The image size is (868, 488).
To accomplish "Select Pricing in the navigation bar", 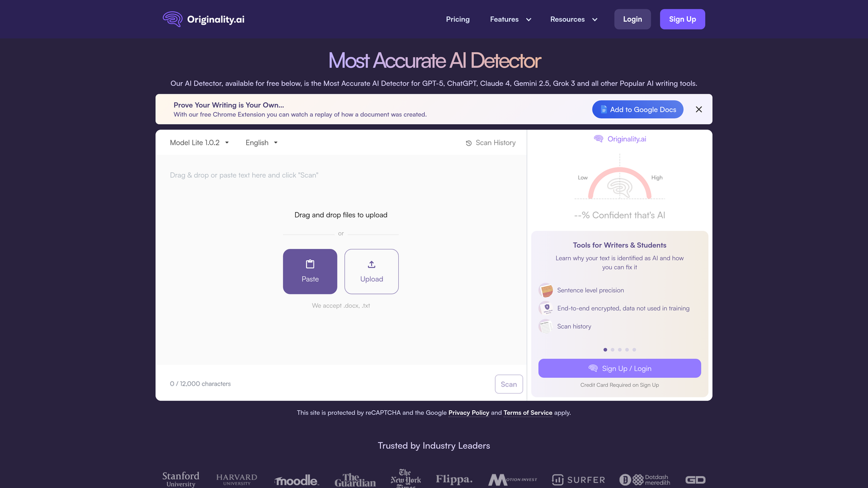I will click(457, 19).
